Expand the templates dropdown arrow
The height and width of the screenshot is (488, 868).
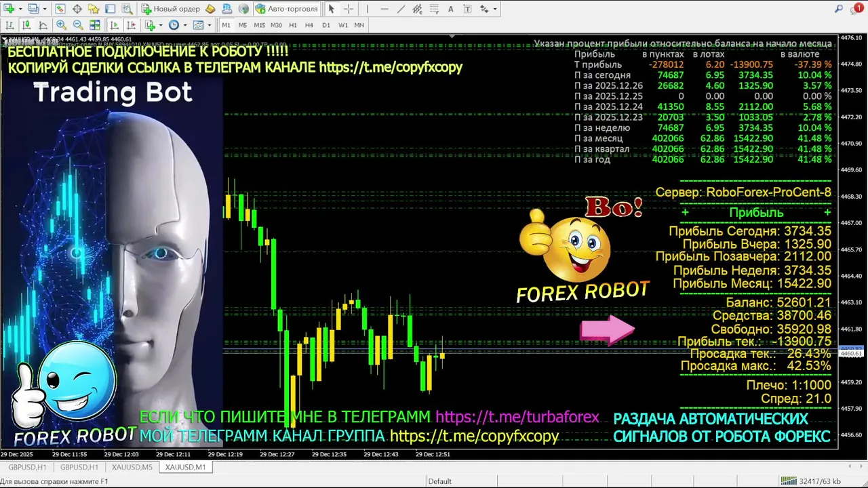(210, 25)
